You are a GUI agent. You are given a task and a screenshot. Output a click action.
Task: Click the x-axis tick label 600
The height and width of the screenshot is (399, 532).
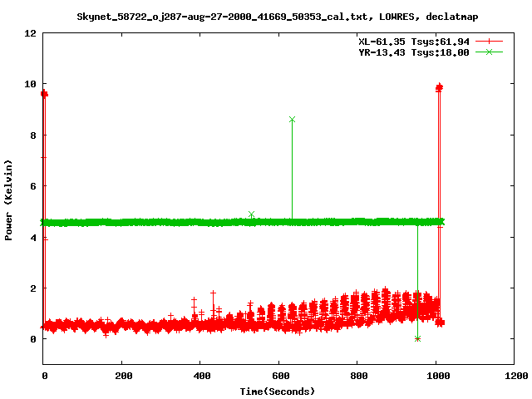pyautogui.click(x=281, y=376)
